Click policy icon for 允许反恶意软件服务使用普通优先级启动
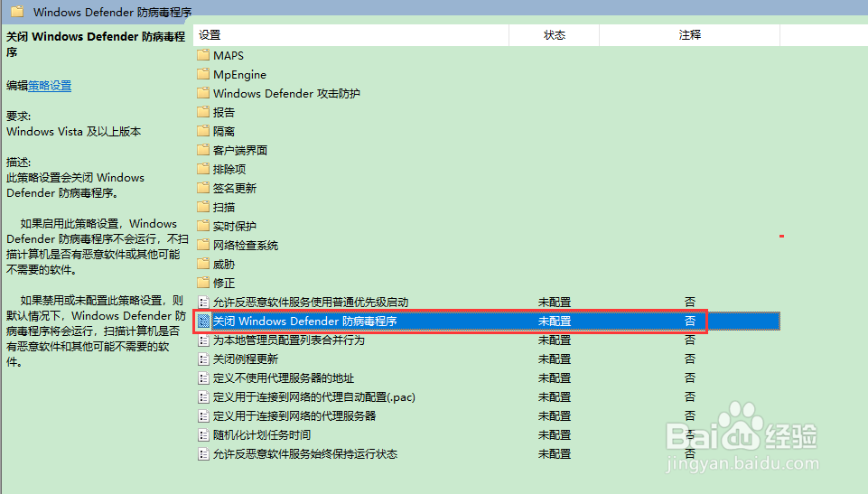The height and width of the screenshot is (494, 868). coord(204,302)
